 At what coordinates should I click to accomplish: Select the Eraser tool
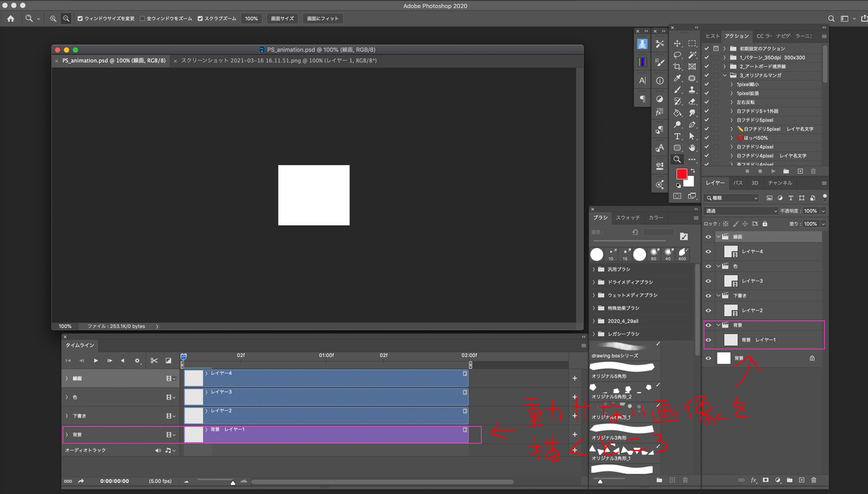click(692, 101)
